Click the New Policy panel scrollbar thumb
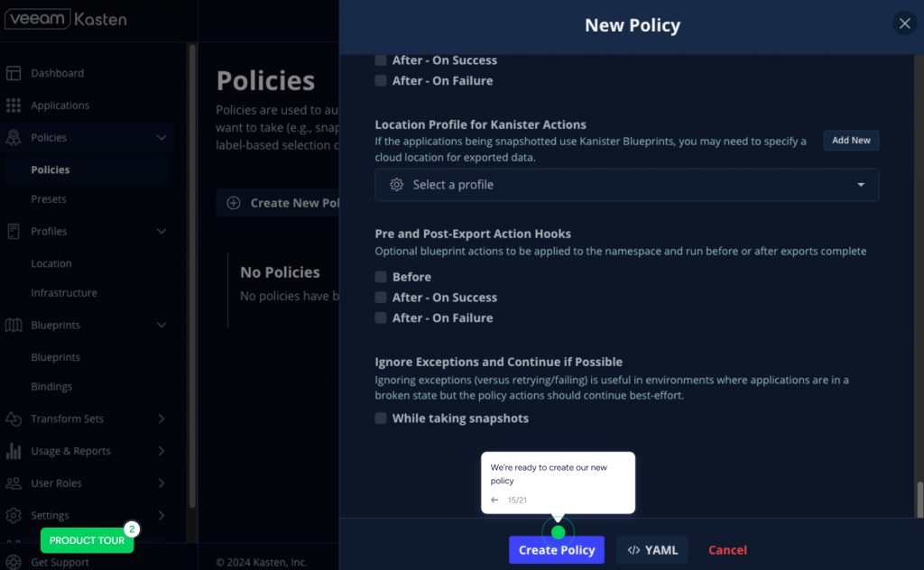Viewport: 924px width, 570px height. pos(919,499)
